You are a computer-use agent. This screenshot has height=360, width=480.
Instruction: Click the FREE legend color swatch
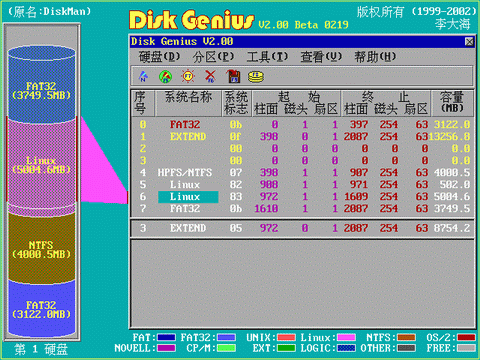point(466,348)
